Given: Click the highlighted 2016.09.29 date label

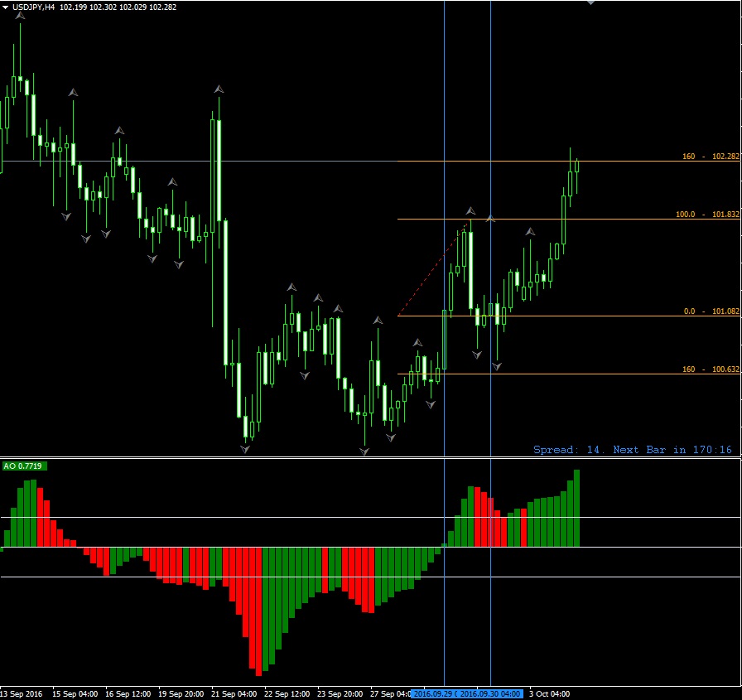Looking at the screenshot, I should pos(435,694).
